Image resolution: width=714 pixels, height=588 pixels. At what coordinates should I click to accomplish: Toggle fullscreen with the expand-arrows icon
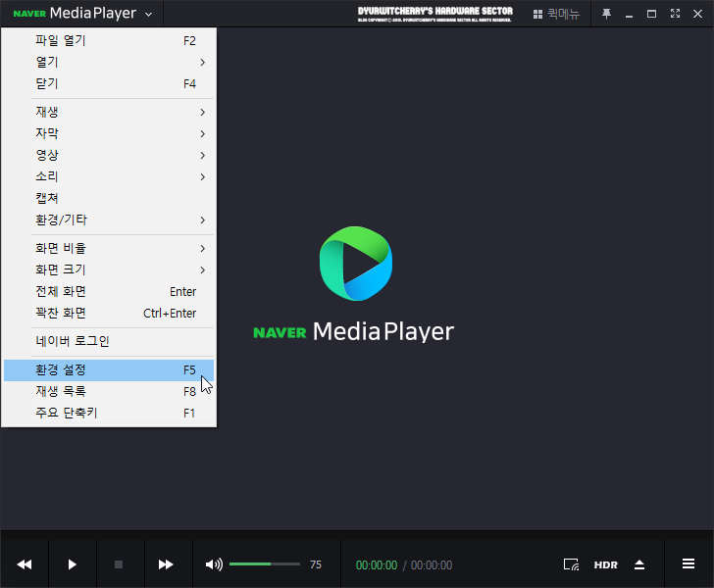pos(675,14)
